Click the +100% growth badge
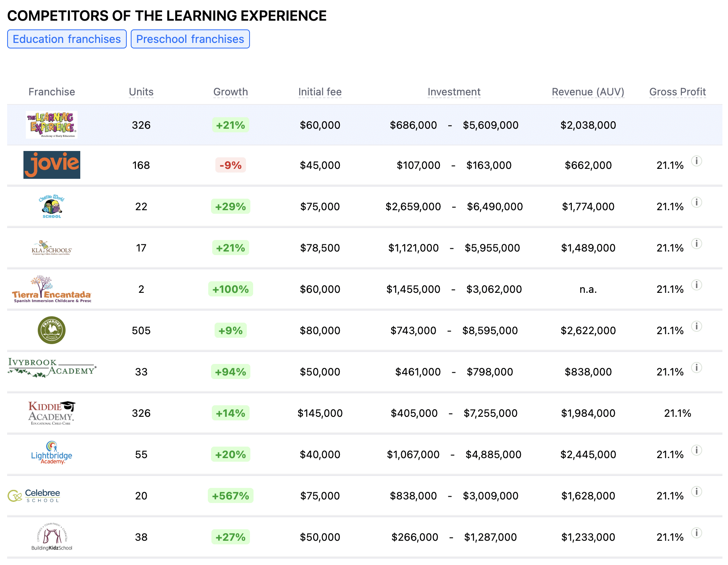Viewport: 728px width, 565px height. coord(230,289)
